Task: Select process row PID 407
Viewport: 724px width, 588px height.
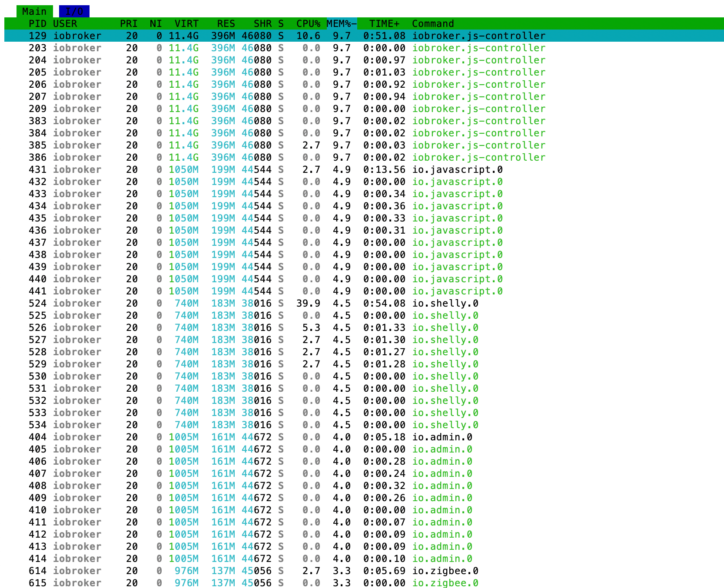Action: pyautogui.click(x=364, y=473)
